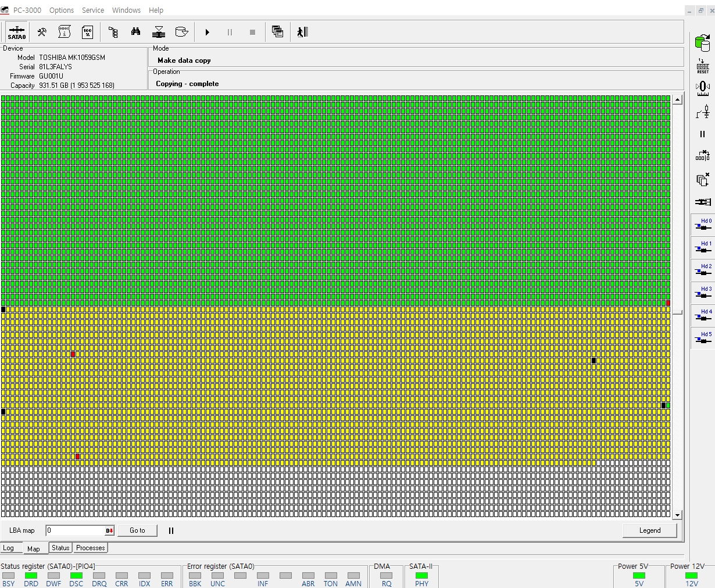This screenshot has width=715, height=588.
Task: Switch to the Status tab
Action: click(x=60, y=548)
